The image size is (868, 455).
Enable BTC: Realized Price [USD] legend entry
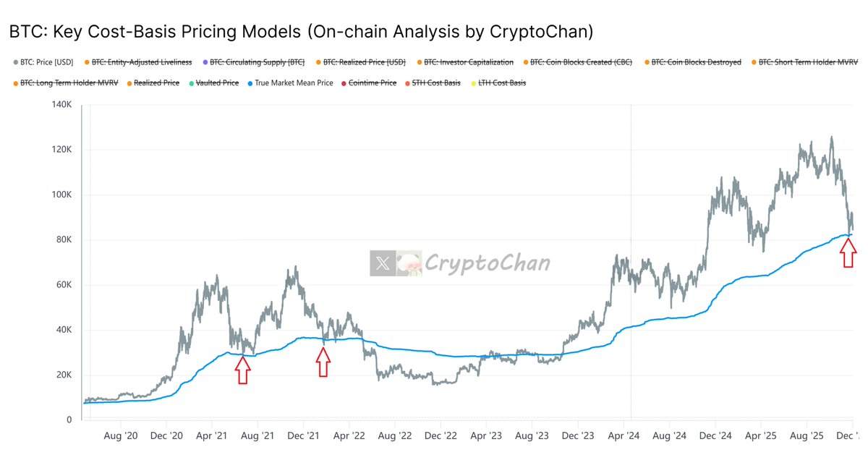click(364, 62)
